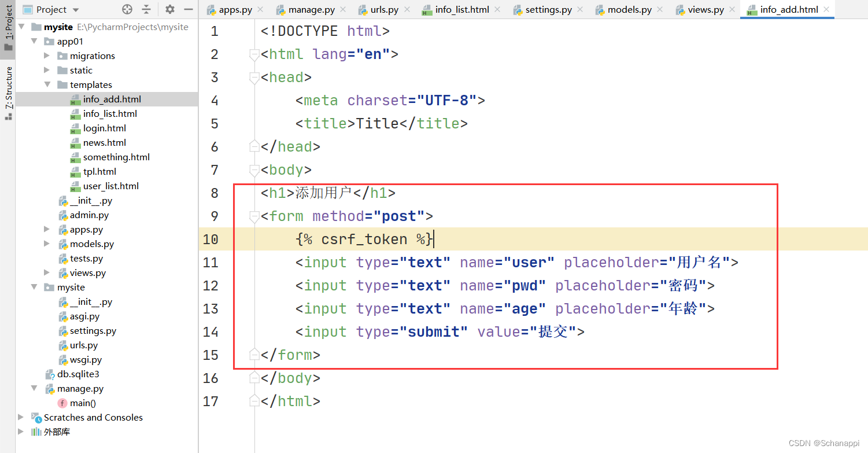The width and height of the screenshot is (868, 453).
Task: Expand the migrations folder
Action: click(x=47, y=56)
